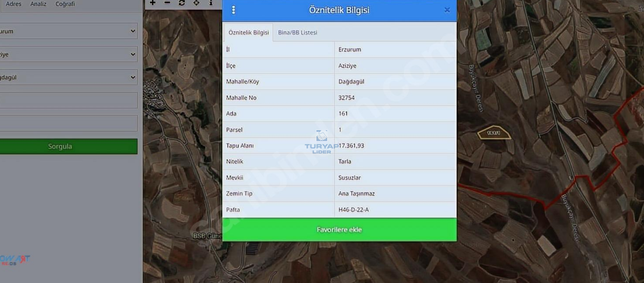The image size is (644, 283).
Task: Click the refresh map icon
Action: point(182,3)
